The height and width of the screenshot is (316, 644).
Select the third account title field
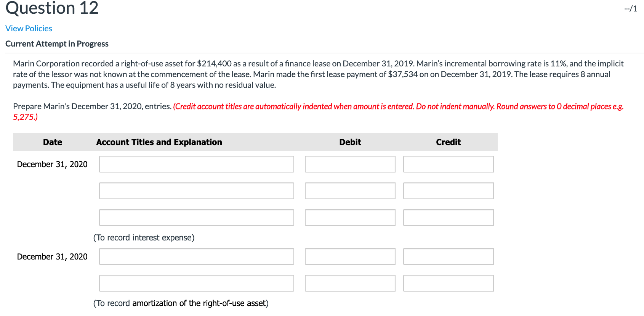196,217
